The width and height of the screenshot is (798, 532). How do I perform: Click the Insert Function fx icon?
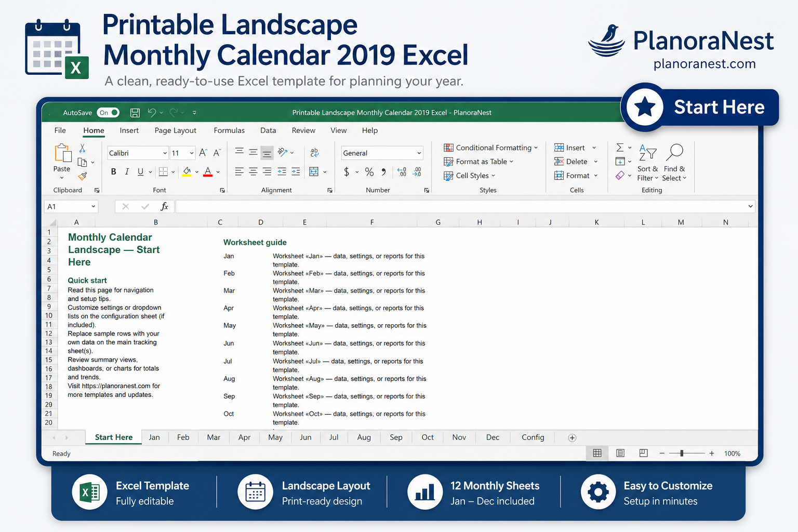(164, 207)
